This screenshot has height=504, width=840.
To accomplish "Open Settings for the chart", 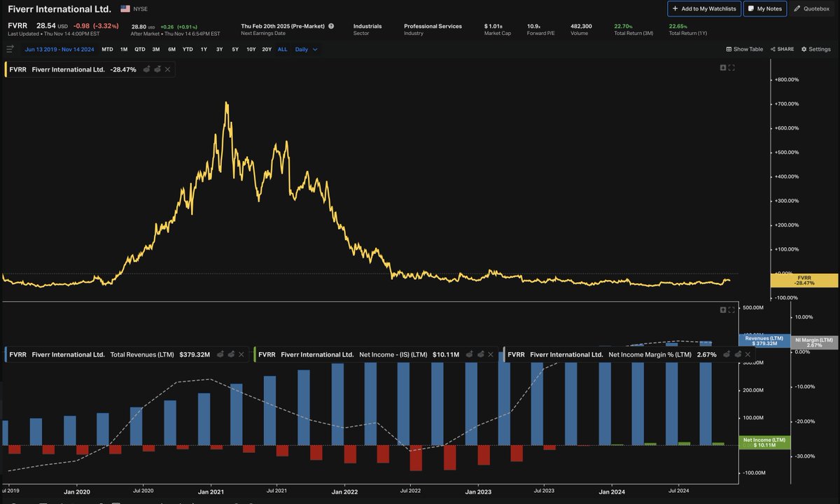I will (815, 49).
